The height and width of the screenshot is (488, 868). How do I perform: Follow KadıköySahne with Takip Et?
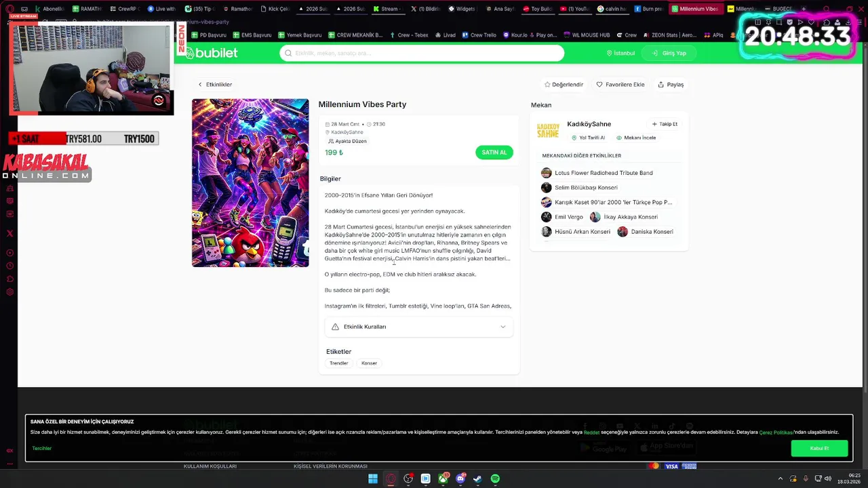click(x=665, y=124)
